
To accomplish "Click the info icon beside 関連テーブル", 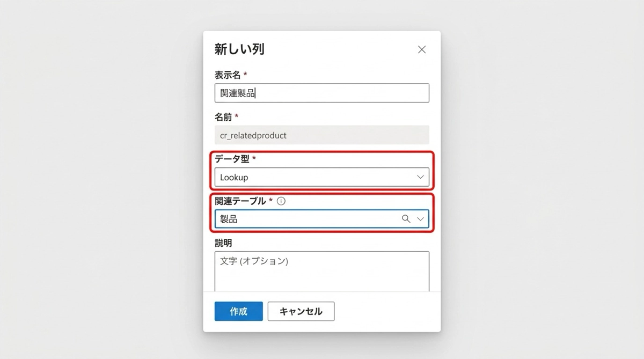I will tap(281, 201).
